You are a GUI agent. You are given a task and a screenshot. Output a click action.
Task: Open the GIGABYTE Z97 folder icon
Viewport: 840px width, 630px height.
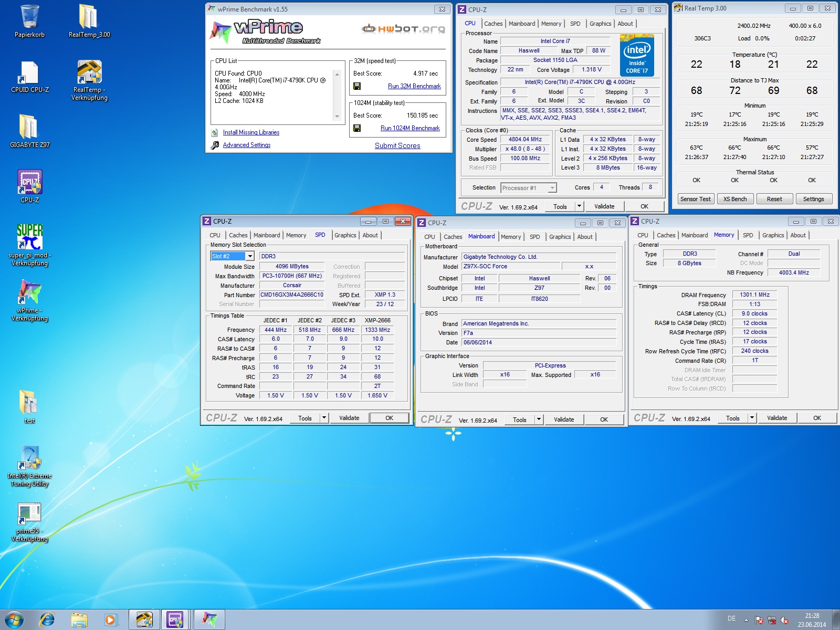pyautogui.click(x=29, y=131)
